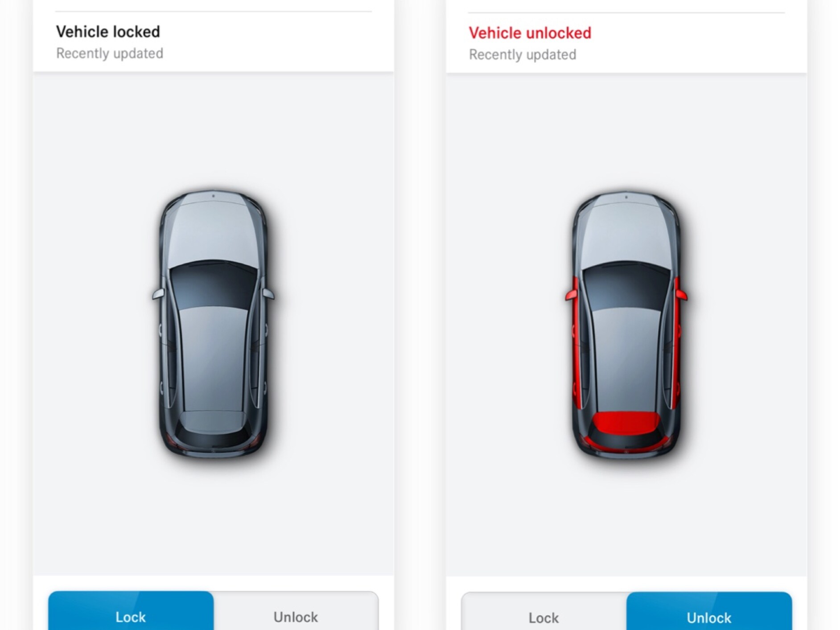Tap the rear tailgate of the locked gray car
840x630 pixels.
click(214, 422)
